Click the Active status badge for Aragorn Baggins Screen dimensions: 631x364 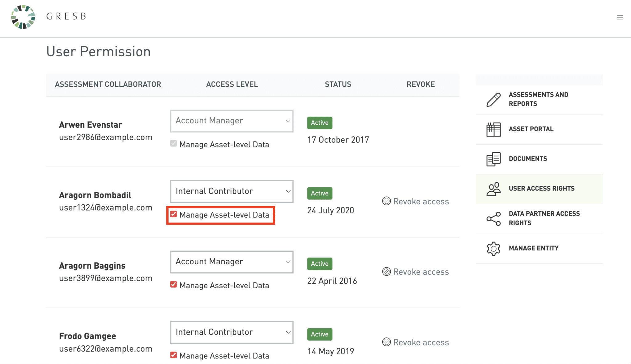pyautogui.click(x=320, y=264)
